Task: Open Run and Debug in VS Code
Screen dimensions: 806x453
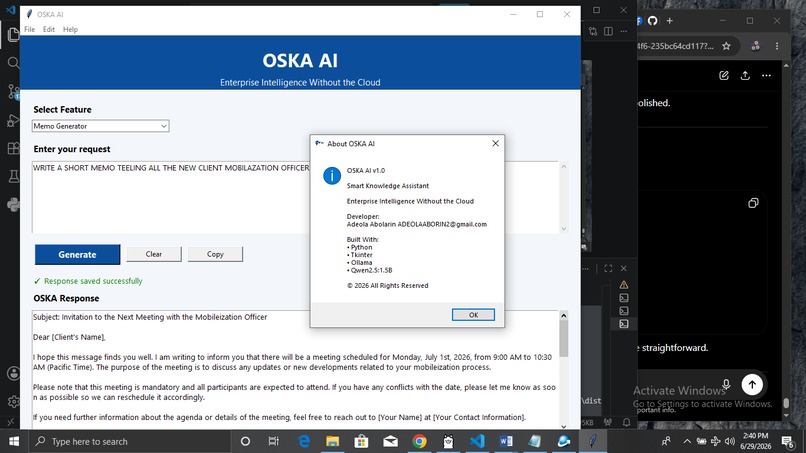Action: 13,120
